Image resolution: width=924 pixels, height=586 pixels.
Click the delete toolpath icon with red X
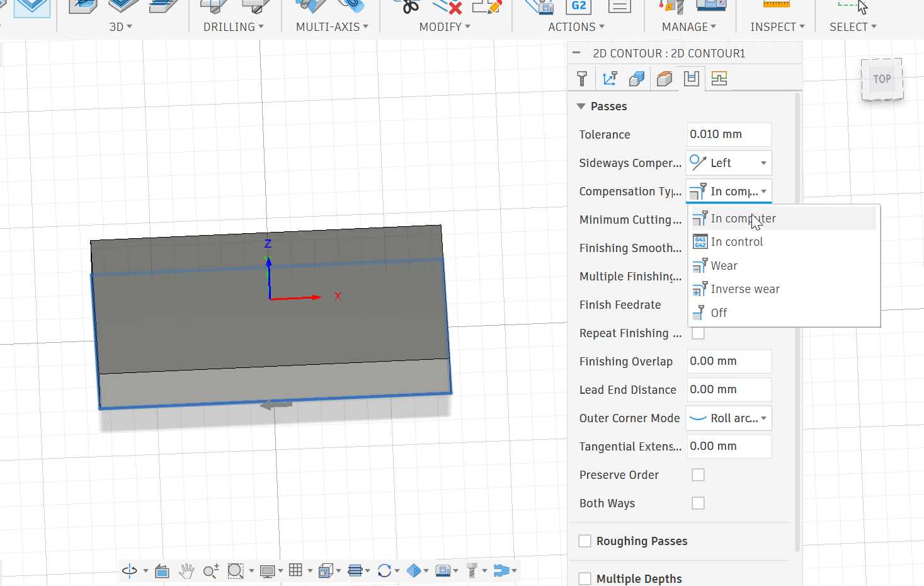coord(448,6)
